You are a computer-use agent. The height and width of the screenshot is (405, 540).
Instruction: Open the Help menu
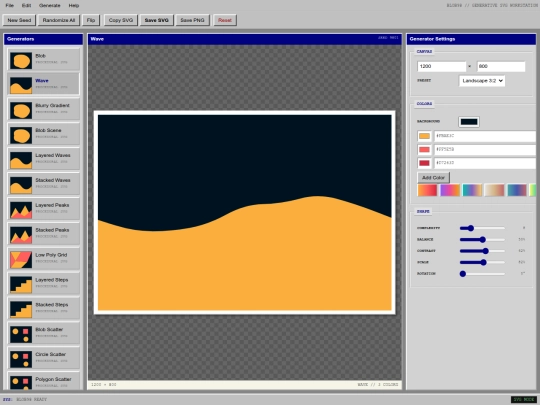click(74, 6)
